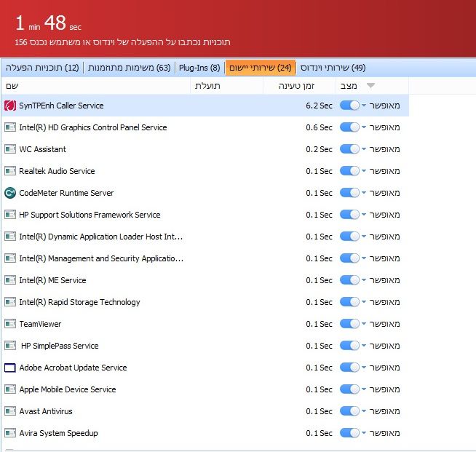Toggle the Apple Mobile Device Service switch

click(x=349, y=389)
